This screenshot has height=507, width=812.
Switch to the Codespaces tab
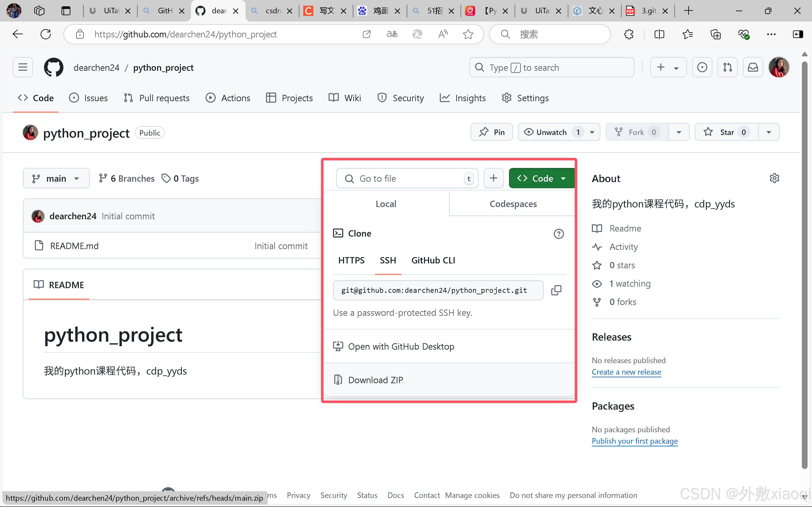[x=513, y=203]
